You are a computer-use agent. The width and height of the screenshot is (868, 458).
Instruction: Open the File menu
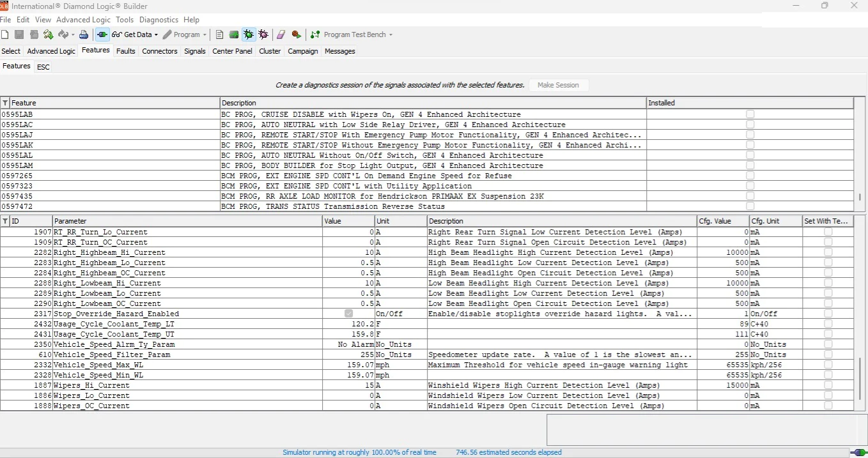tap(6, 20)
